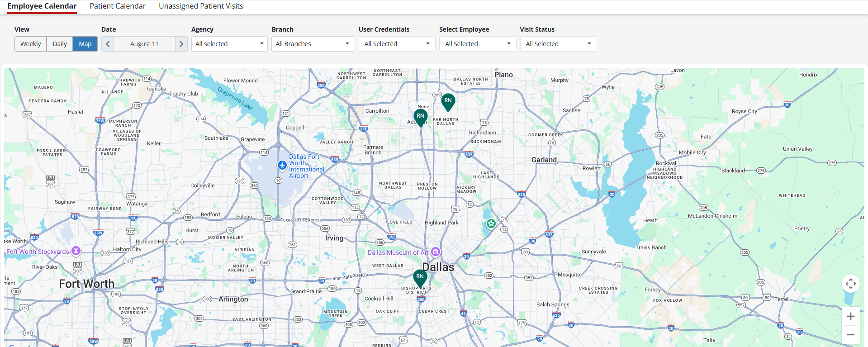Expand Select Employee dropdown
868x347 pixels.
point(478,44)
